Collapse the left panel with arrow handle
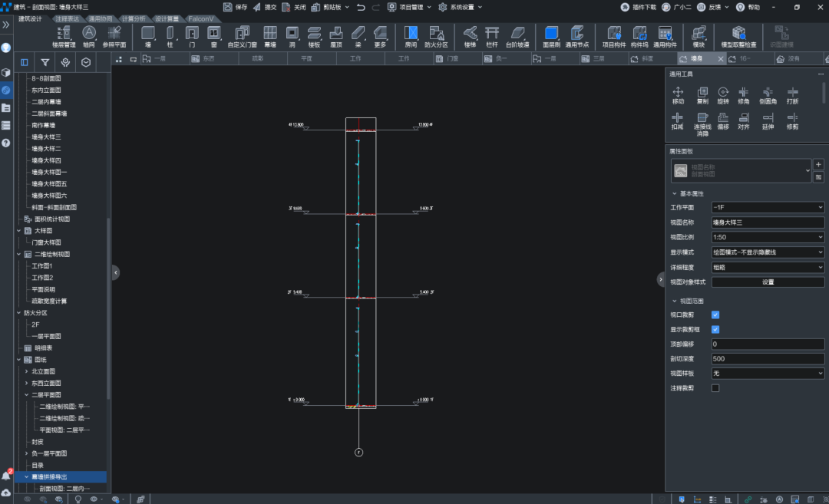 click(x=116, y=272)
